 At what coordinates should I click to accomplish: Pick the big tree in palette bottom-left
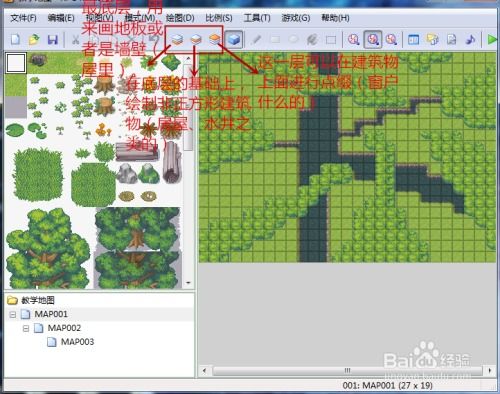click(x=48, y=248)
